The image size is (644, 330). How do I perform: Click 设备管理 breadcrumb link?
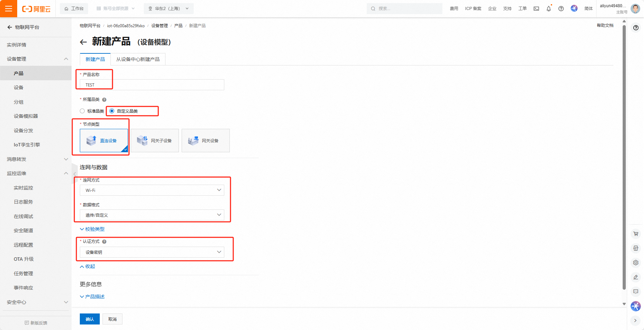coord(160,26)
